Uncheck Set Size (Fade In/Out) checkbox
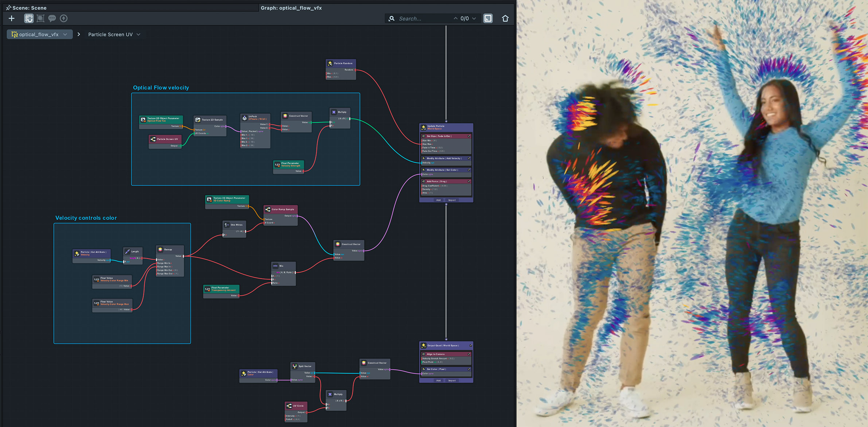 point(469,136)
